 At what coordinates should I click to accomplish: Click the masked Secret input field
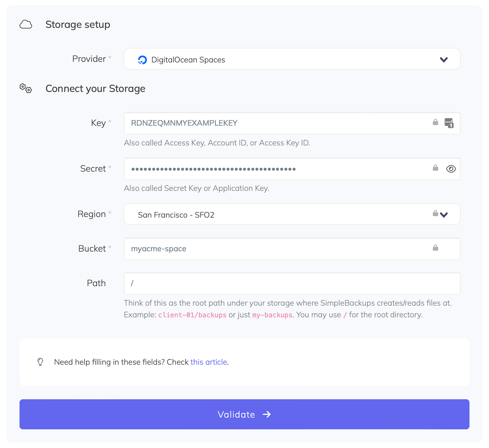click(x=251, y=169)
